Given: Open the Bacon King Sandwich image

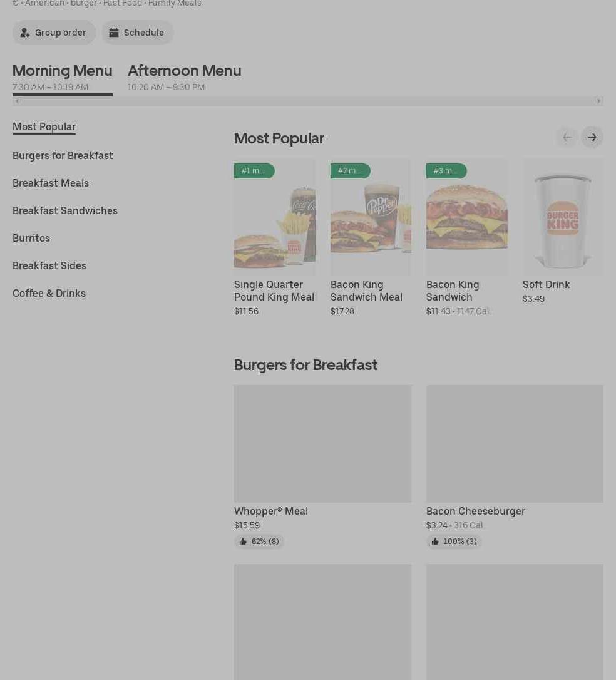Looking at the screenshot, I should pos(467,217).
